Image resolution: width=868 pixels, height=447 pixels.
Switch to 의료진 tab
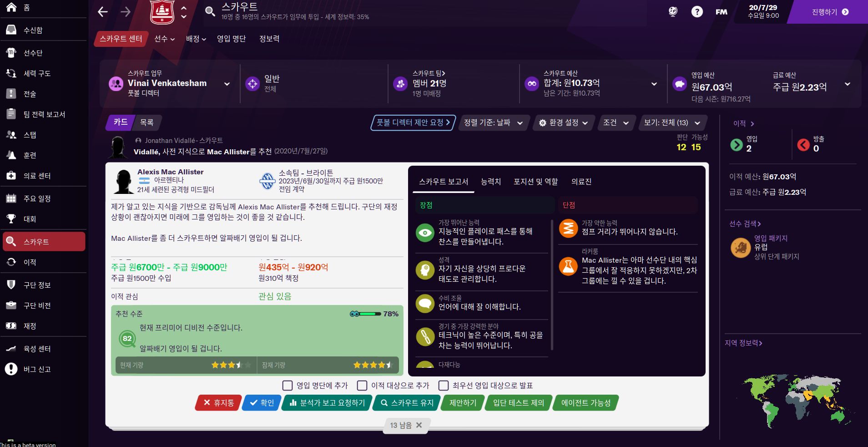pyautogui.click(x=581, y=182)
